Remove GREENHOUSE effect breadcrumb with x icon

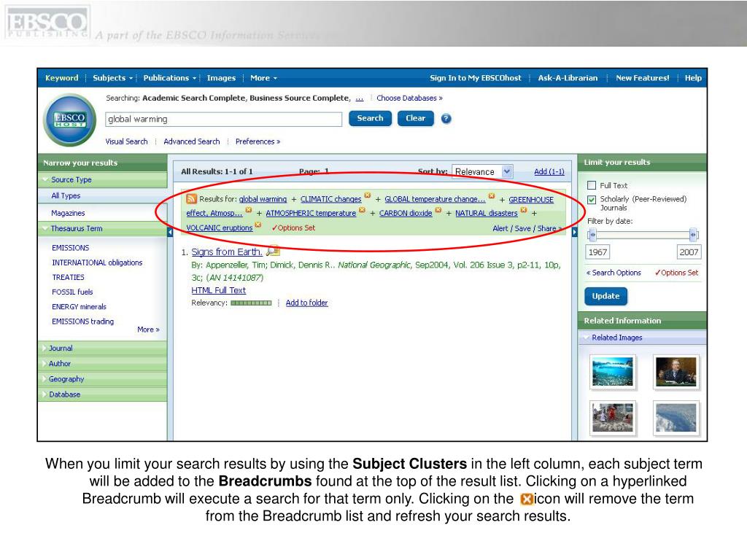(249, 209)
